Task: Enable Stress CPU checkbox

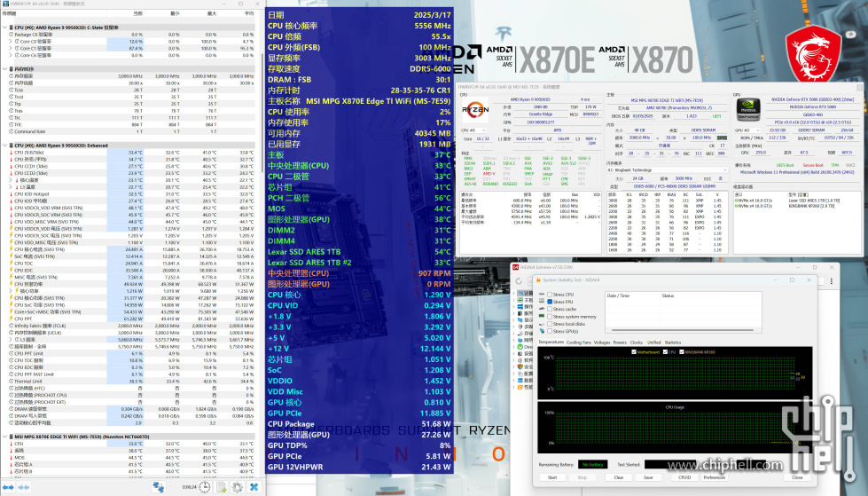Action: click(x=550, y=295)
